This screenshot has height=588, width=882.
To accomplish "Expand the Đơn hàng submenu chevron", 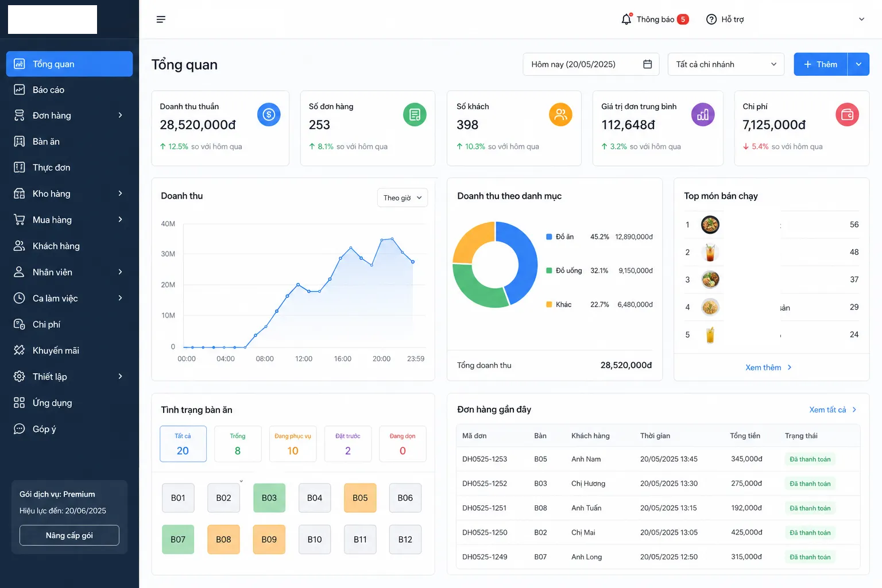I will click(120, 115).
